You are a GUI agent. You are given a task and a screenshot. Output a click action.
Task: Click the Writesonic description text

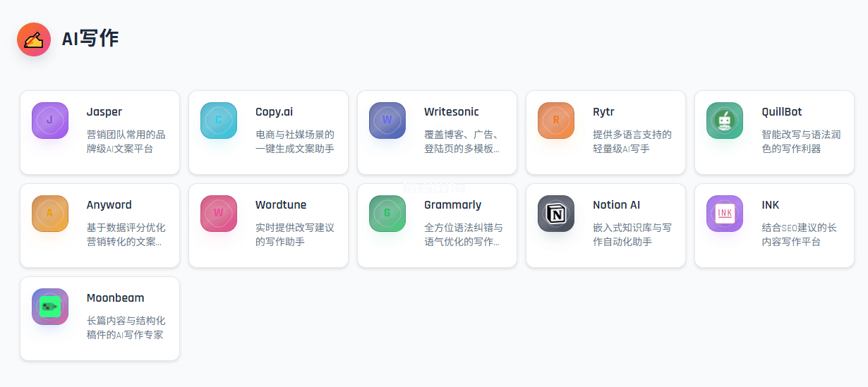pyautogui.click(x=461, y=142)
